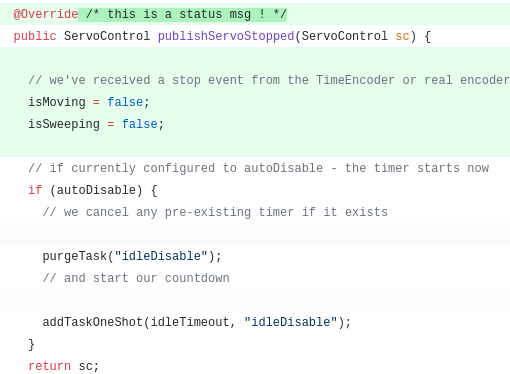
Task: Click the publishServoStopped method name
Action: [x=226, y=36]
